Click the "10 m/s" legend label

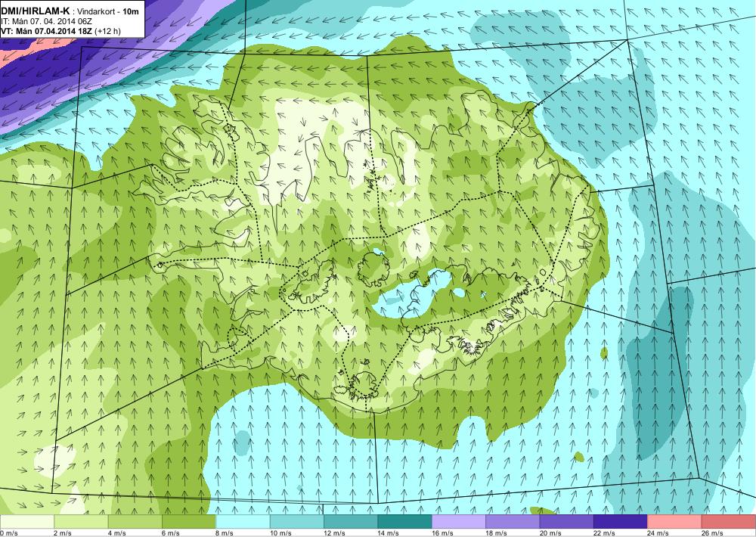280,533
